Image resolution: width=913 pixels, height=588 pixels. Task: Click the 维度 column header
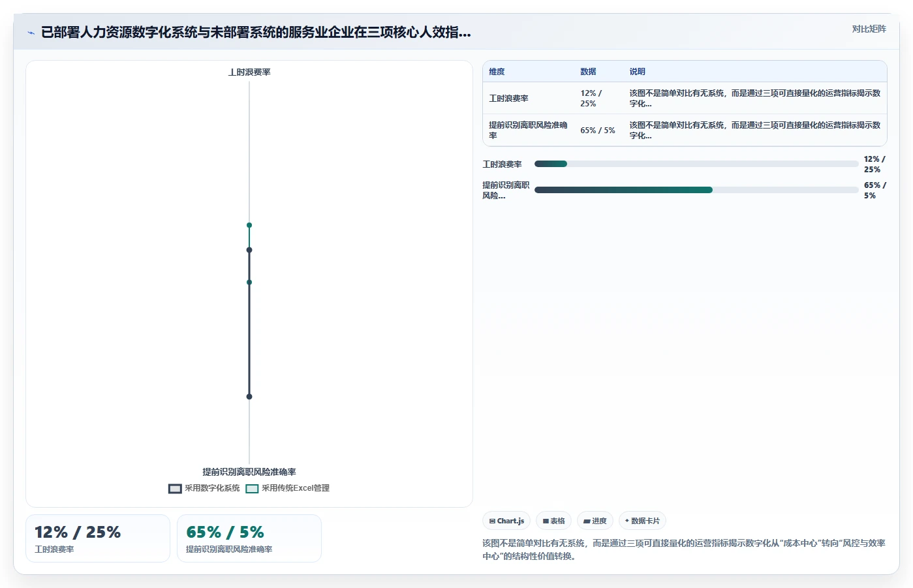point(497,72)
